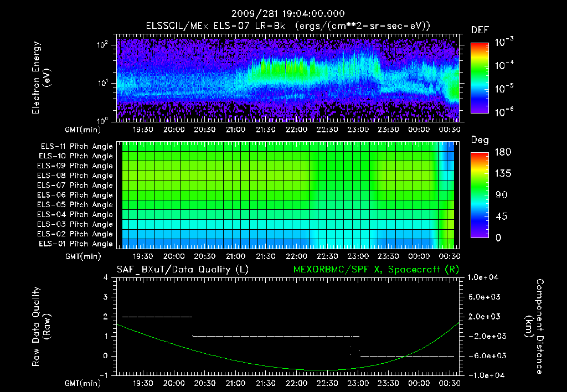This screenshot has height=392, width=567.
Task: Click the data quality line at level 1
Action: (x=276, y=336)
